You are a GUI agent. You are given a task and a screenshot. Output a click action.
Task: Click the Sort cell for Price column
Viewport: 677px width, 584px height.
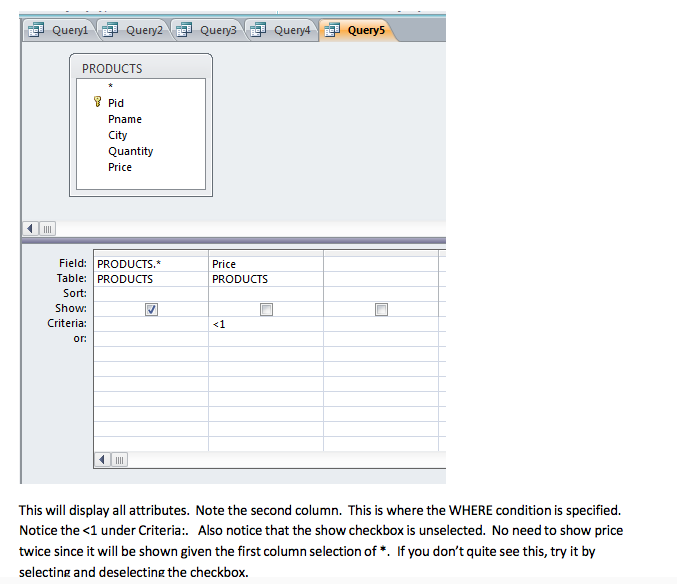(x=266, y=294)
